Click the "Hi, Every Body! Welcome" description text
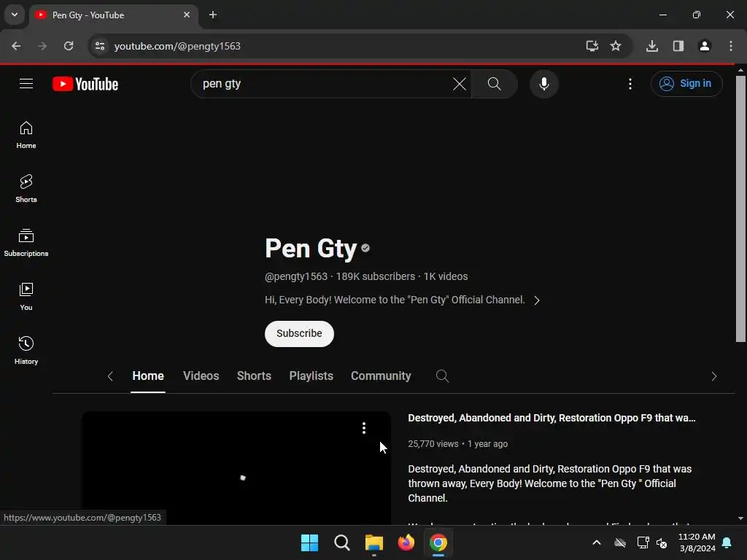747x560 pixels. [x=395, y=300]
